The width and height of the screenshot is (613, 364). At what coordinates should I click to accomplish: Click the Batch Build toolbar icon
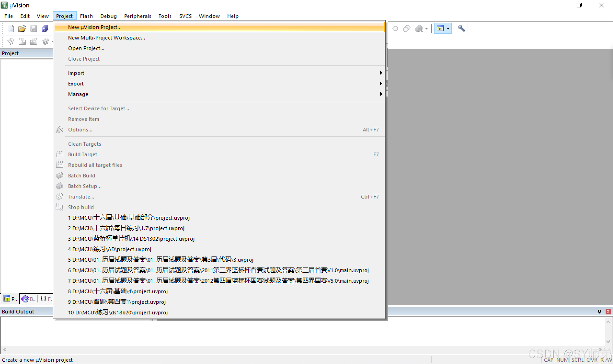coord(46,41)
